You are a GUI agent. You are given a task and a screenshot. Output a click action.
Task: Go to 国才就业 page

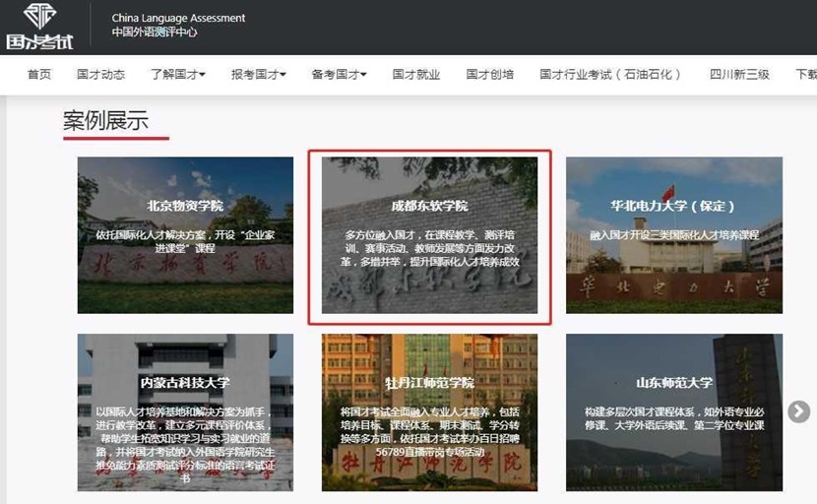click(x=416, y=75)
